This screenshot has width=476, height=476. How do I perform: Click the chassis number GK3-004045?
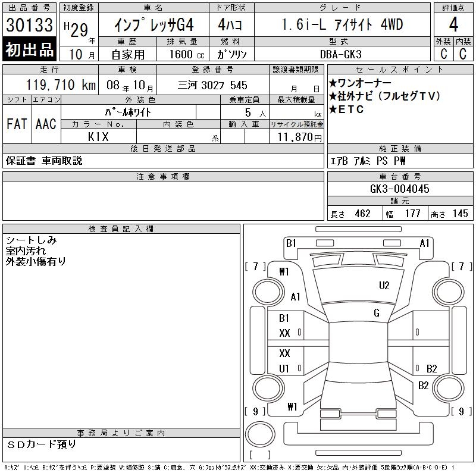point(400,189)
